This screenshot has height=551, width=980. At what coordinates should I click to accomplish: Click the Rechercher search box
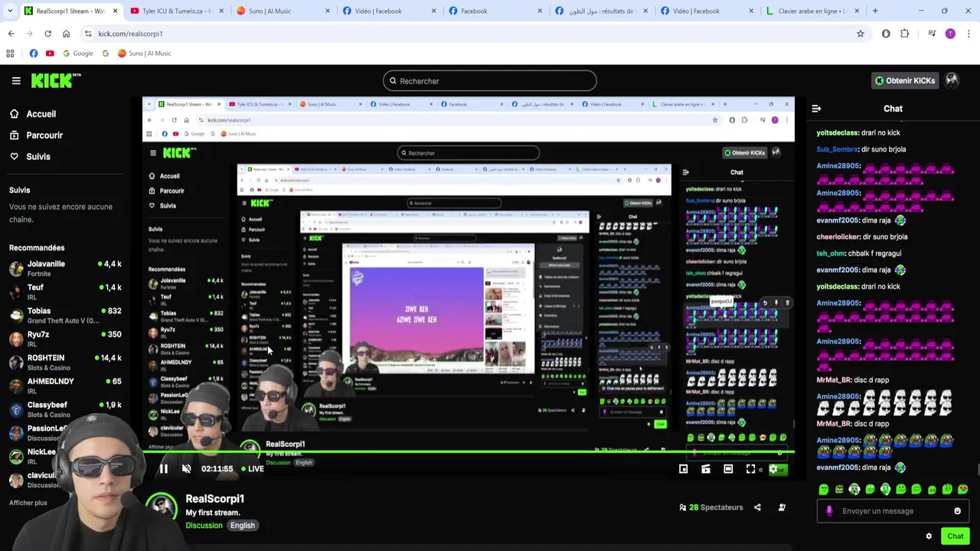[x=490, y=81]
